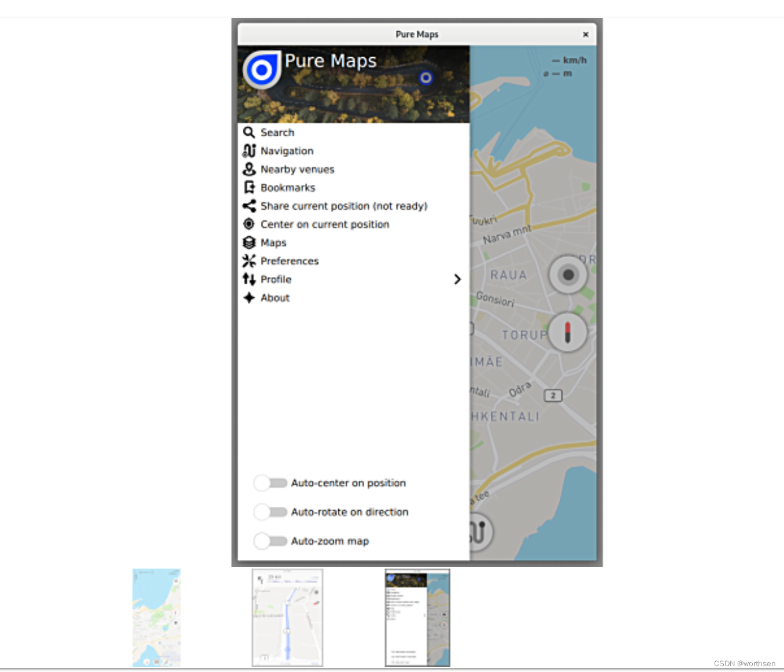Click the Bookmarks icon
784x672 pixels.
point(249,187)
